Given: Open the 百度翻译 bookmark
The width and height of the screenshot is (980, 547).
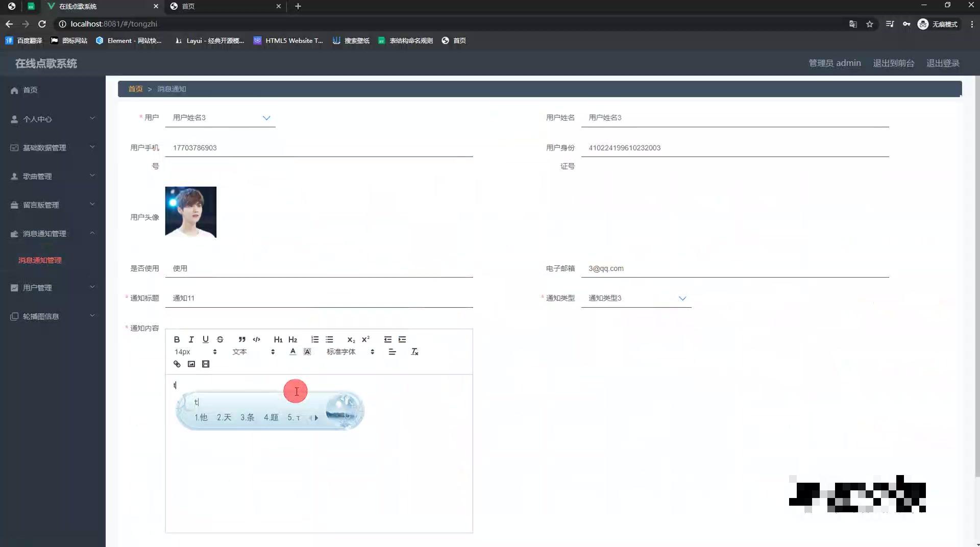Looking at the screenshot, I should tap(24, 41).
